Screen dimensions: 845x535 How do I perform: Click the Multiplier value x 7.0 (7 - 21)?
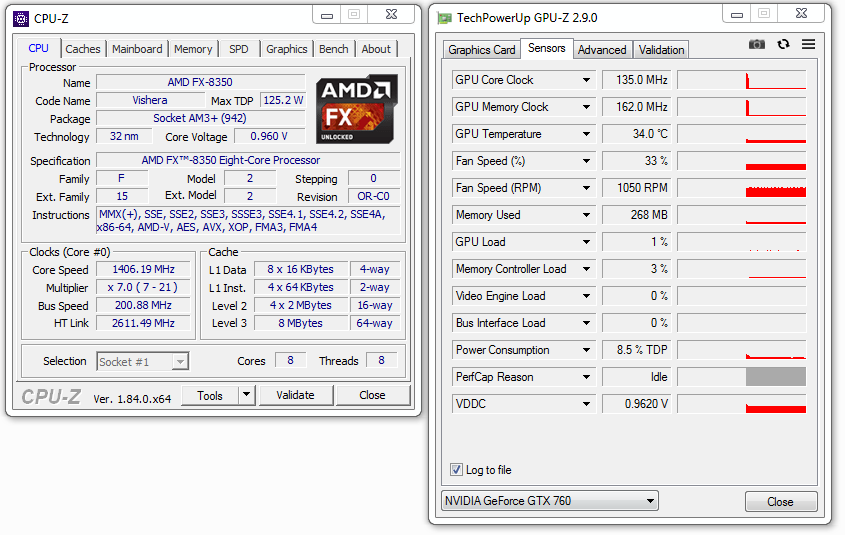click(143, 287)
